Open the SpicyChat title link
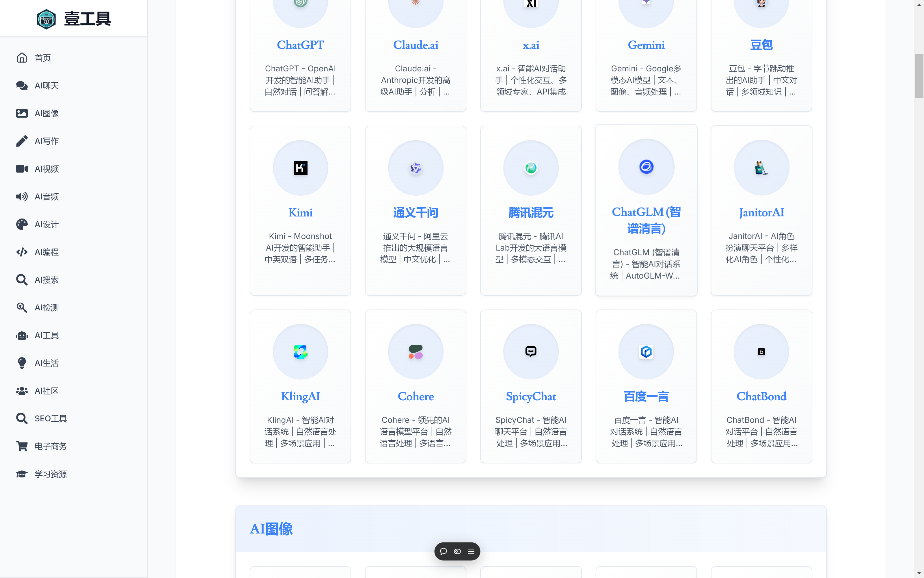The height and width of the screenshot is (578, 924). (531, 397)
